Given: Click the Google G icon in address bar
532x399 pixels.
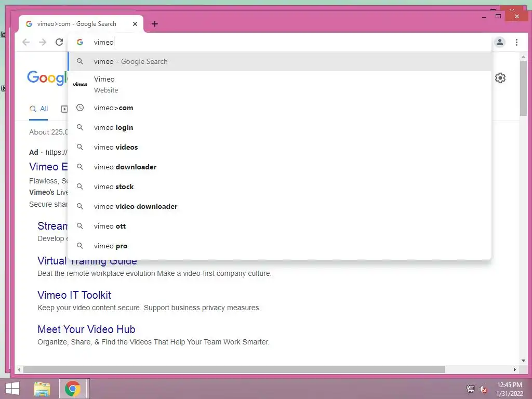Looking at the screenshot, I should tap(80, 42).
